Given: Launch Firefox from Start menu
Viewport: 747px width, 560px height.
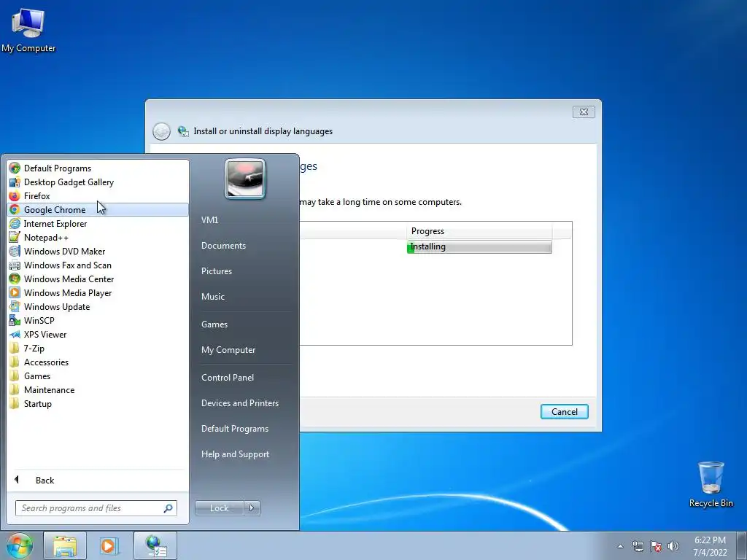Looking at the screenshot, I should point(98,195).
